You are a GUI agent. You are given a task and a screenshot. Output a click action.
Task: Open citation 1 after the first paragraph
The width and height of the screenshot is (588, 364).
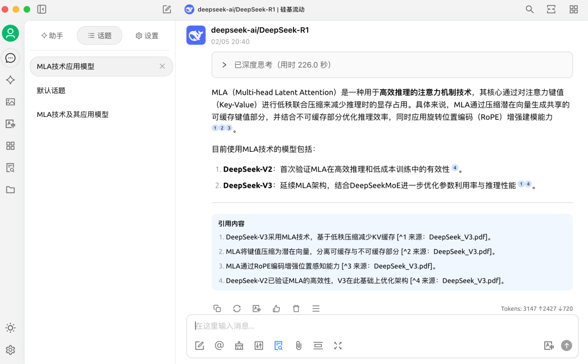[215, 128]
